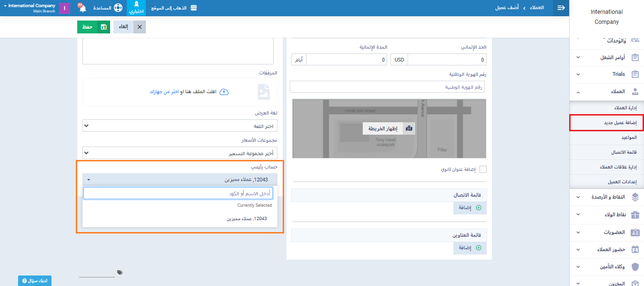Screen dimensions: 644x286
Task: Collapse the main account dropdown selection
Action: tap(180, 180)
